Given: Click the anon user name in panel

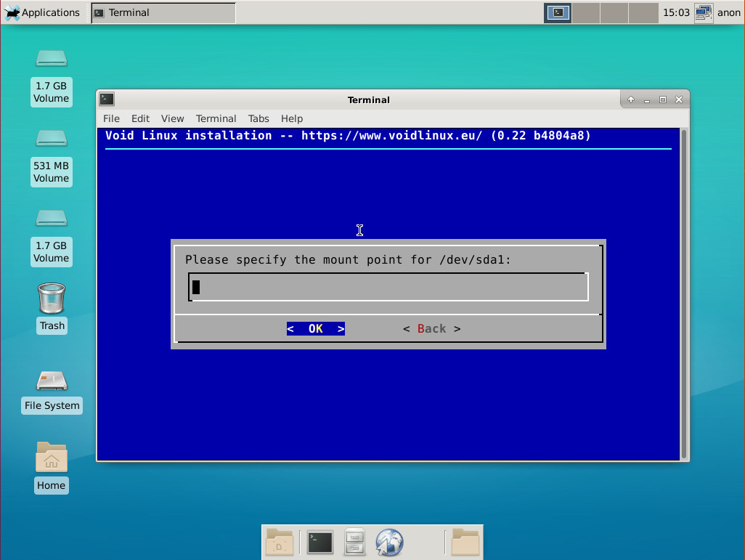Looking at the screenshot, I should [x=729, y=12].
